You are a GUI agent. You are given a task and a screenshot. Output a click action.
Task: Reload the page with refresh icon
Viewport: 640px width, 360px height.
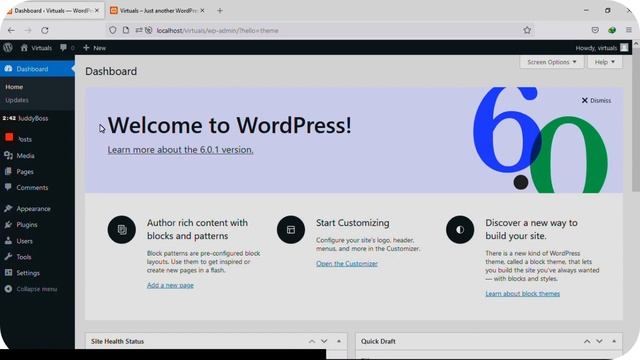point(45,30)
